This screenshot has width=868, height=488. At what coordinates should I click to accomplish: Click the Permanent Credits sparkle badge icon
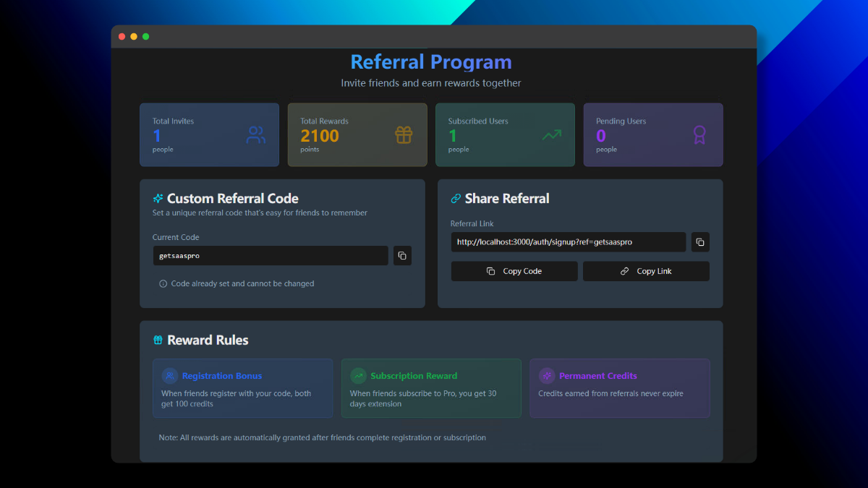(547, 375)
